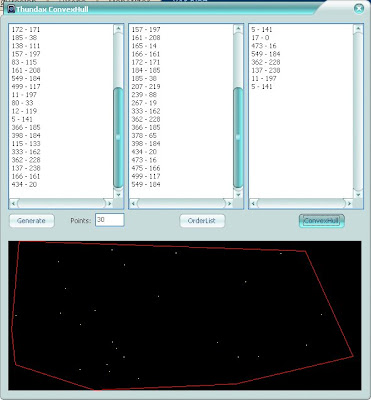
Task: Click the hull result list's horizontal scrollbar thumb
Action: [x=301, y=203]
